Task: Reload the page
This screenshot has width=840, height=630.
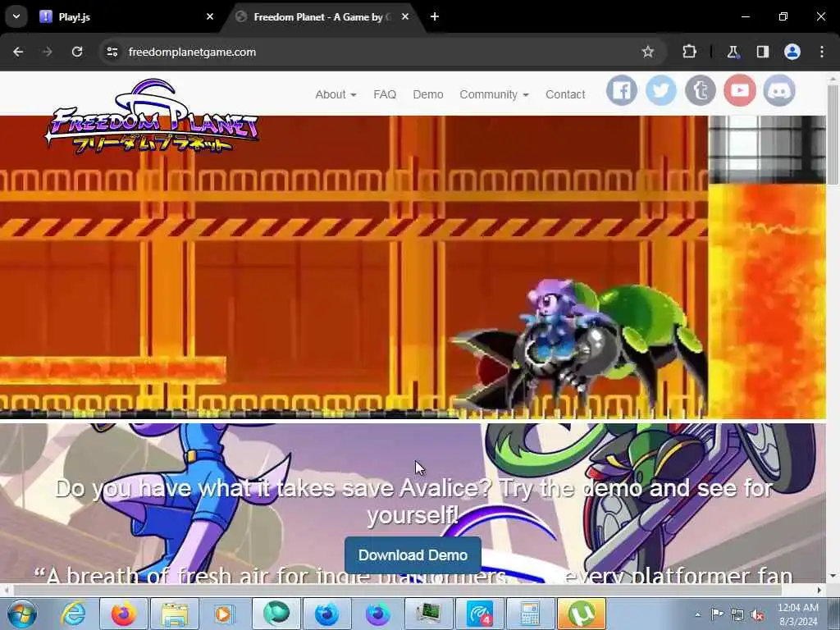Action: 77,52
